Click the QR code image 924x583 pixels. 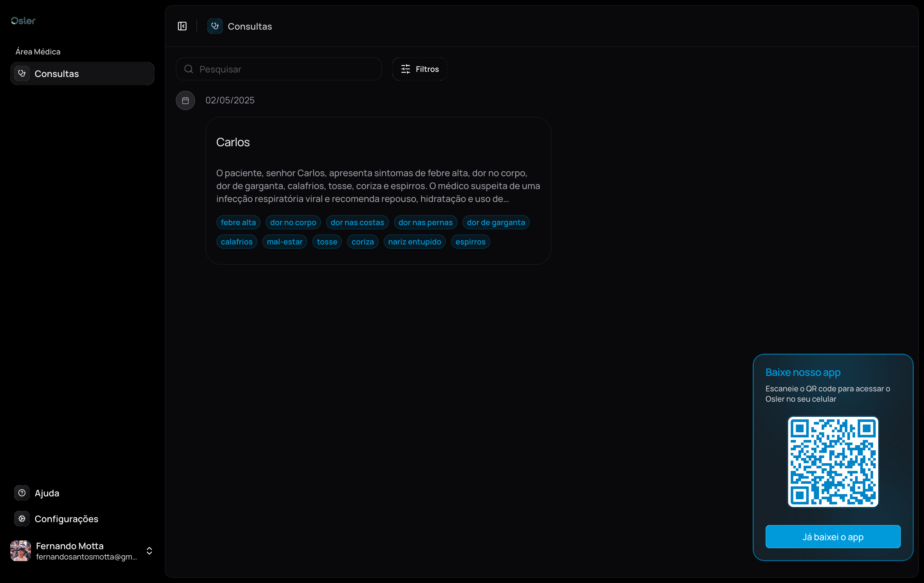tap(833, 462)
